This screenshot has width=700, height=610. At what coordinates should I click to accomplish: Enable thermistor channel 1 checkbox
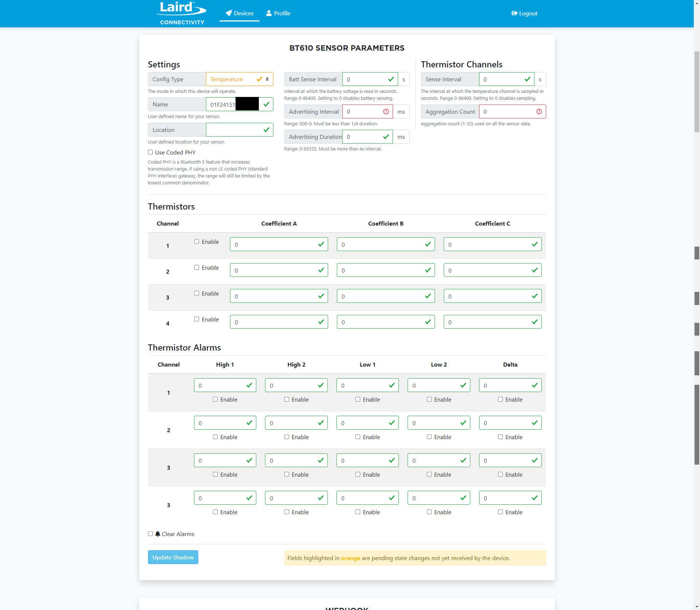pyautogui.click(x=197, y=242)
